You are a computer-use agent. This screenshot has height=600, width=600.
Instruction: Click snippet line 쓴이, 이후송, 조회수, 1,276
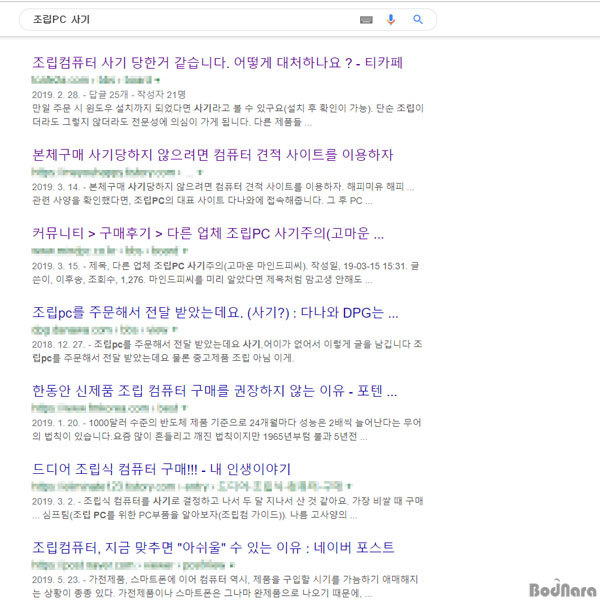pos(202,279)
